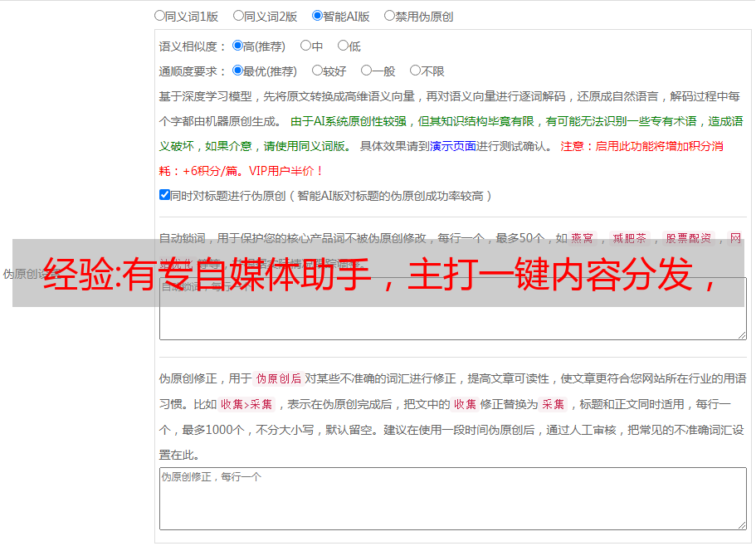
Task: Set 语义相似度 to 高(推荐)
Action: click(237, 46)
